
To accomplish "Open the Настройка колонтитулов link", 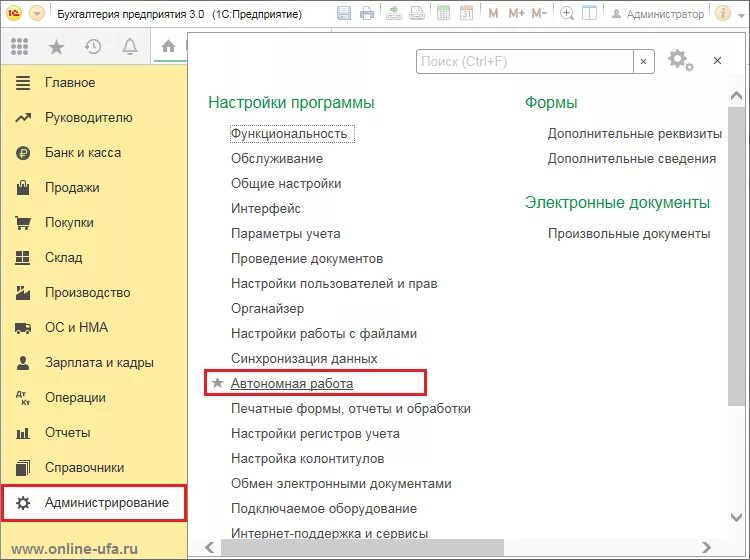I will [x=308, y=459].
